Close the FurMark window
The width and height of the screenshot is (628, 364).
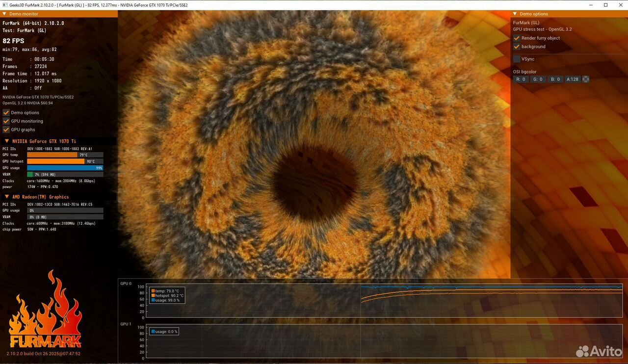(x=621, y=5)
